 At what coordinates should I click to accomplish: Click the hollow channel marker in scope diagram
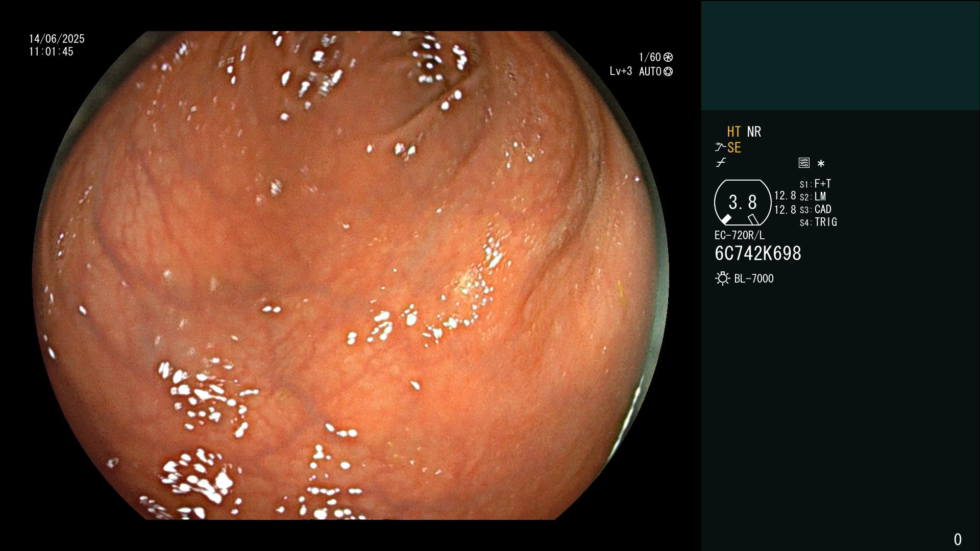pyautogui.click(x=753, y=219)
